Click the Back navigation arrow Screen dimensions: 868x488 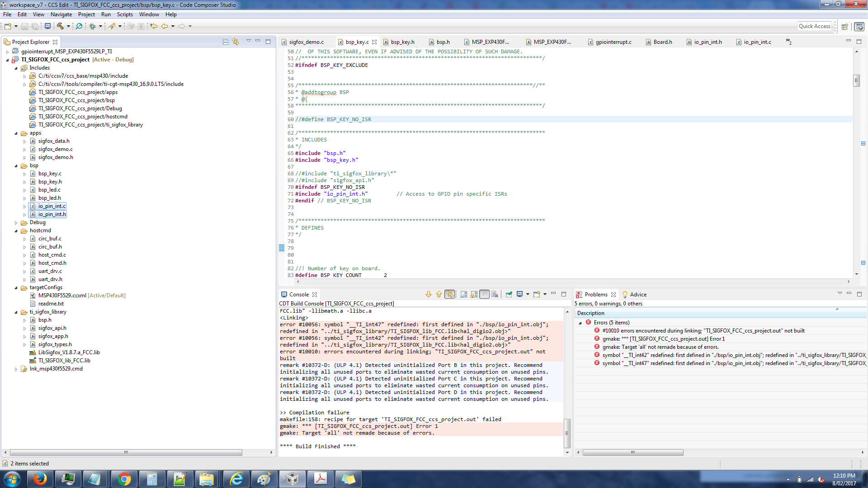click(165, 26)
